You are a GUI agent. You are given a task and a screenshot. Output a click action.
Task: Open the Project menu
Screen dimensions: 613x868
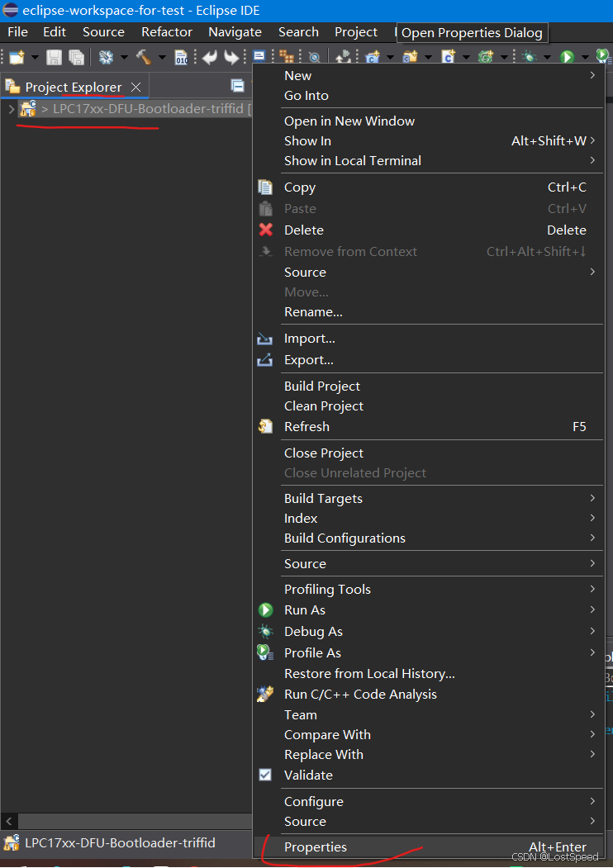[356, 32]
